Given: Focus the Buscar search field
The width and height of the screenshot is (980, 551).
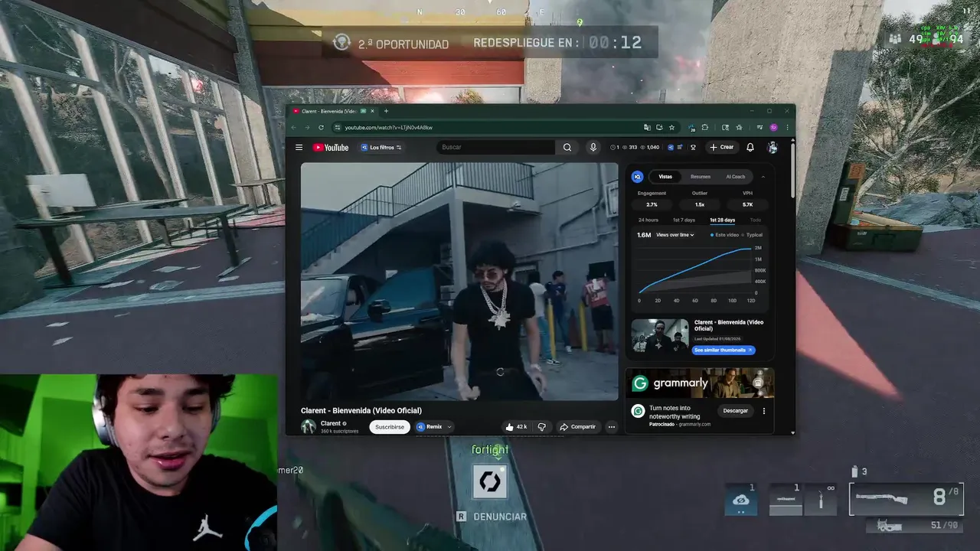Looking at the screenshot, I should click(497, 147).
